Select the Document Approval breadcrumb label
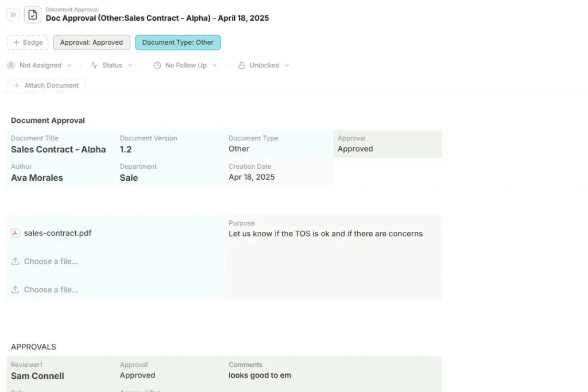 click(x=71, y=9)
